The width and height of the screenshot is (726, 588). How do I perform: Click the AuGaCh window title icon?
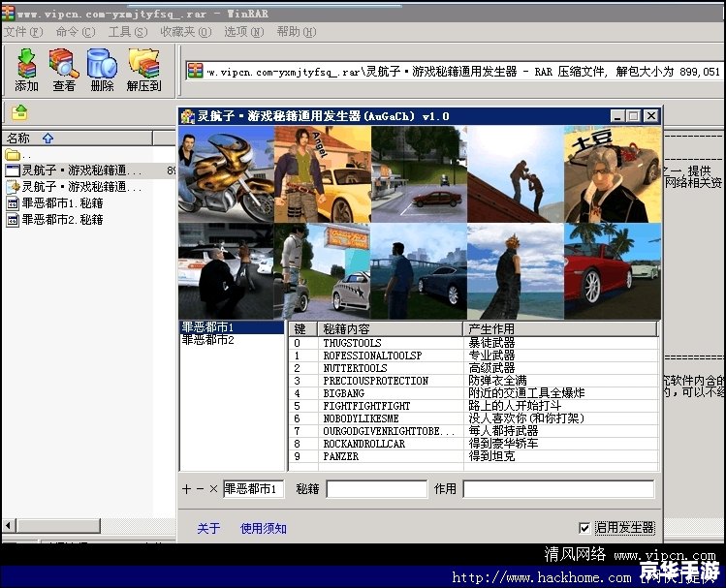187,116
